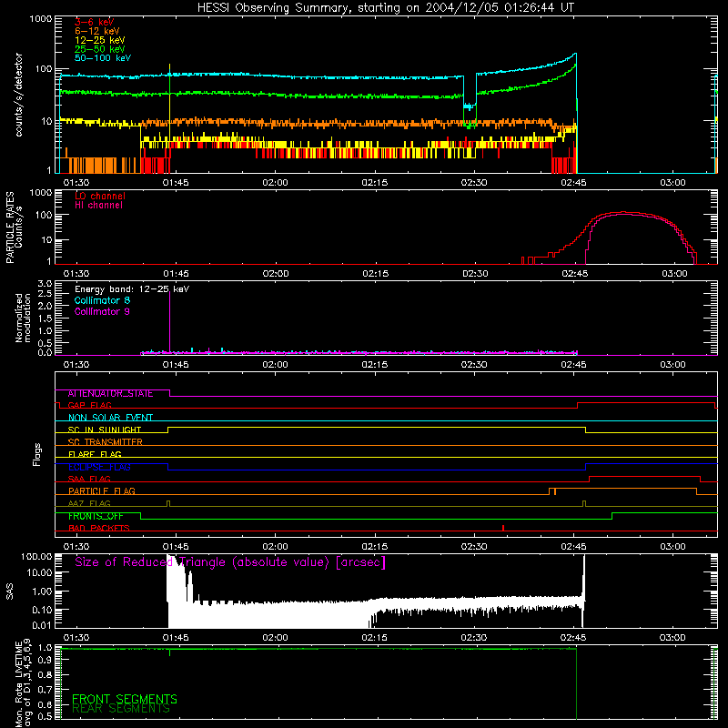Select the yellow 12-25 keV legend entry
Image resolution: width=728 pixels, height=728 pixels.
[100, 40]
